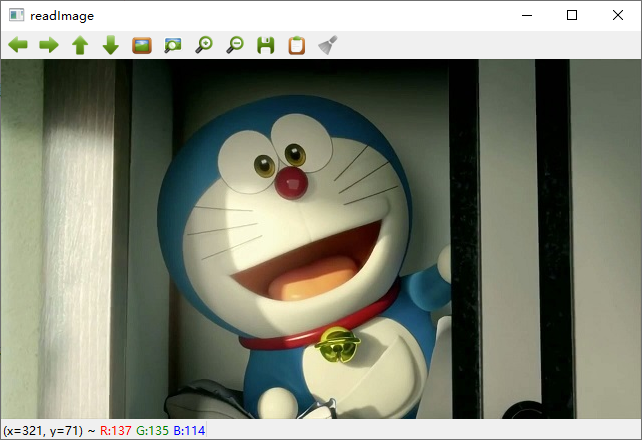Pan the image down with the down arrow
Viewport: 642px width, 440px height.
coord(111,45)
